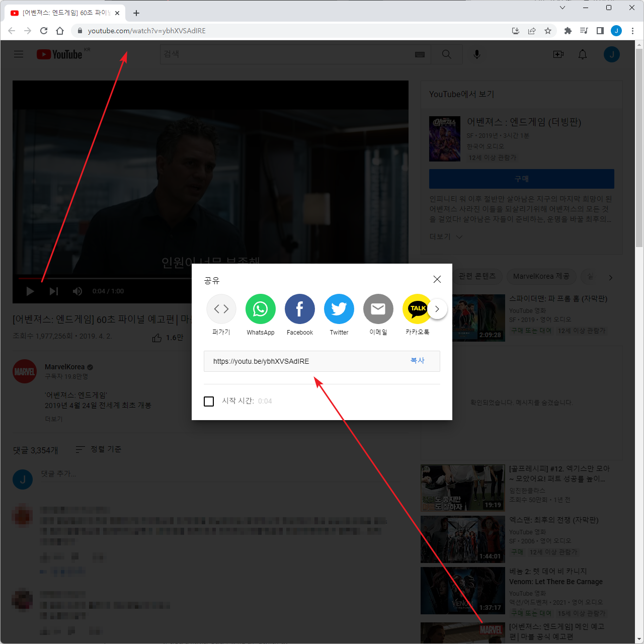Select the 관련 콘텐츠 chip
This screenshot has width=644, height=644.
pyautogui.click(x=477, y=276)
